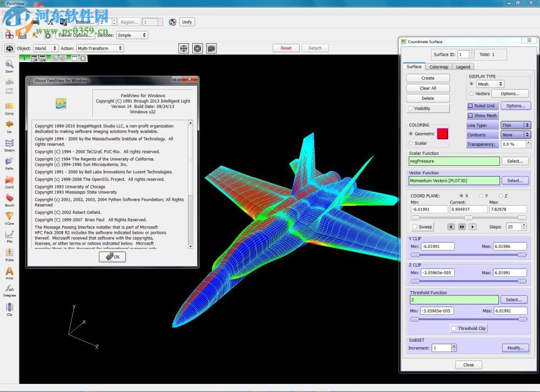The width and height of the screenshot is (540, 392).
Task: Click the Surface ID input field
Action: click(463, 55)
